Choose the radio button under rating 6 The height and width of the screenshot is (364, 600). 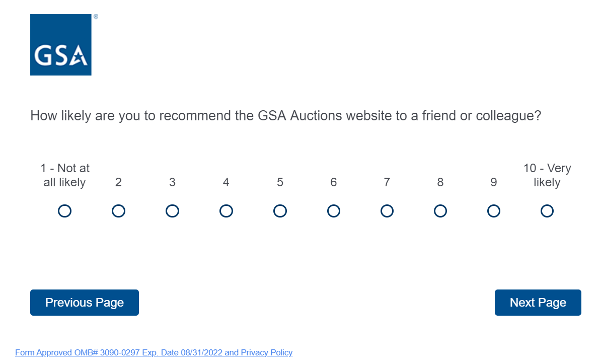point(333,211)
